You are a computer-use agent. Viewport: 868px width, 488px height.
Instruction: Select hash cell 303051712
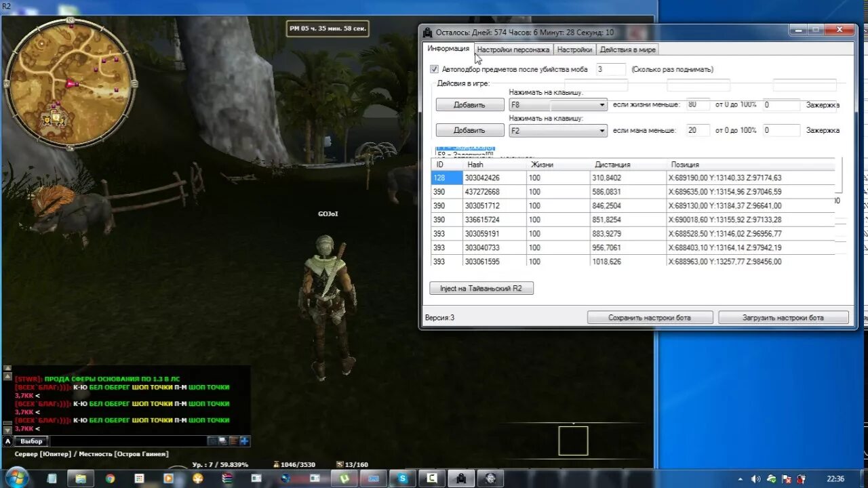pyautogui.click(x=494, y=205)
